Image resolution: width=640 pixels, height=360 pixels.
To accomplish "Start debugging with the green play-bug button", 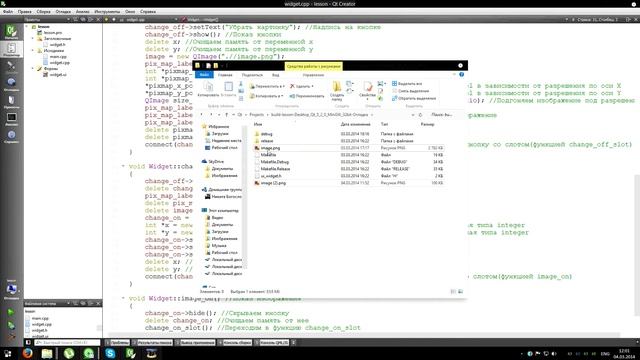I will [x=11, y=325].
